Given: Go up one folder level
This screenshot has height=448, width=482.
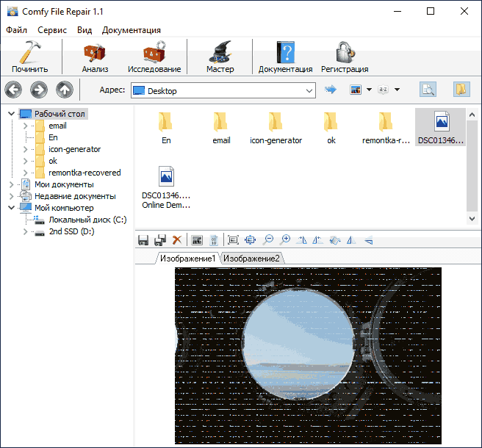Looking at the screenshot, I should click(x=65, y=90).
